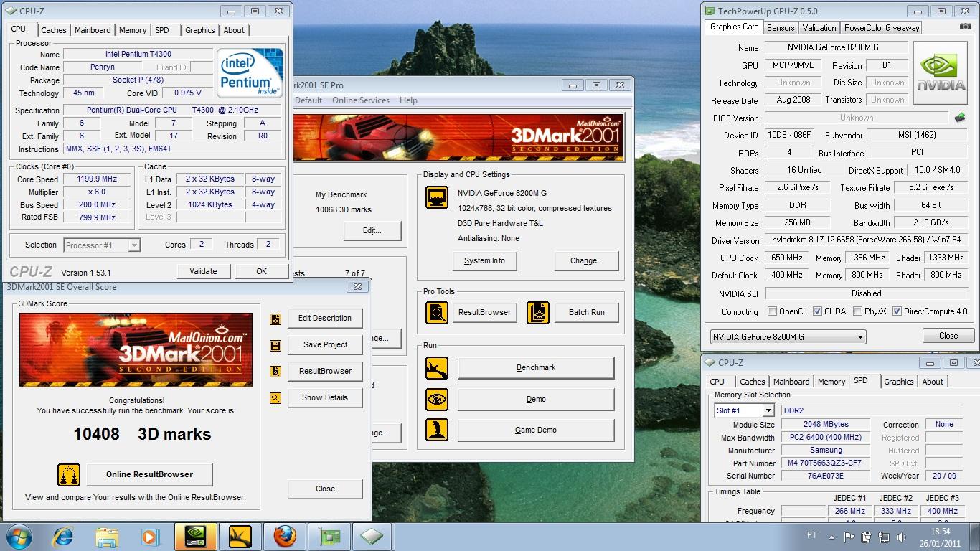Click OK in the CPU-Z window

pyautogui.click(x=261, y=271)
